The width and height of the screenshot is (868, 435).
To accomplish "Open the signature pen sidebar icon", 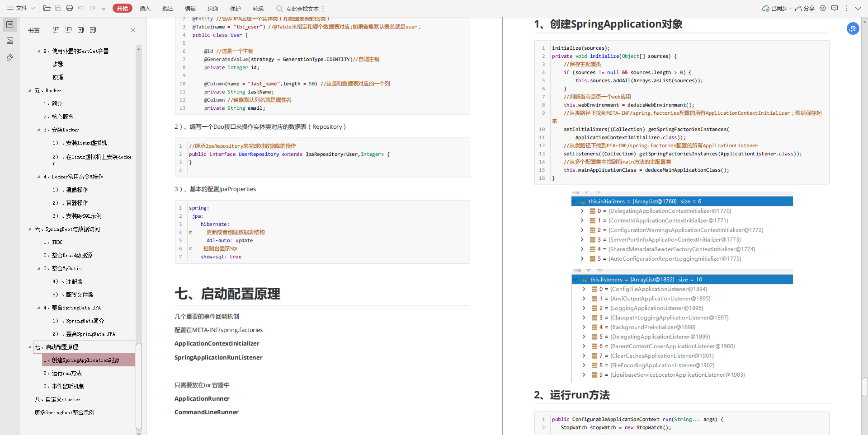I will (10, 57).
